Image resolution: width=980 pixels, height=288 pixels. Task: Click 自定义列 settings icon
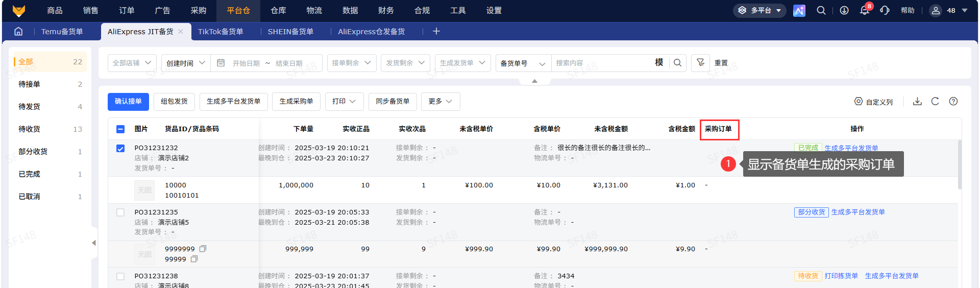(859, 101)
